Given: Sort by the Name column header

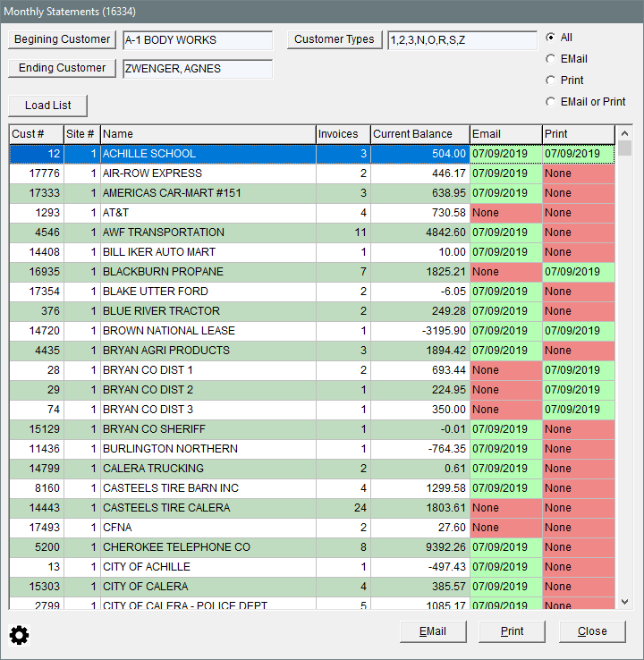Looking at the screenshot, I should click(x=208, y=134).
